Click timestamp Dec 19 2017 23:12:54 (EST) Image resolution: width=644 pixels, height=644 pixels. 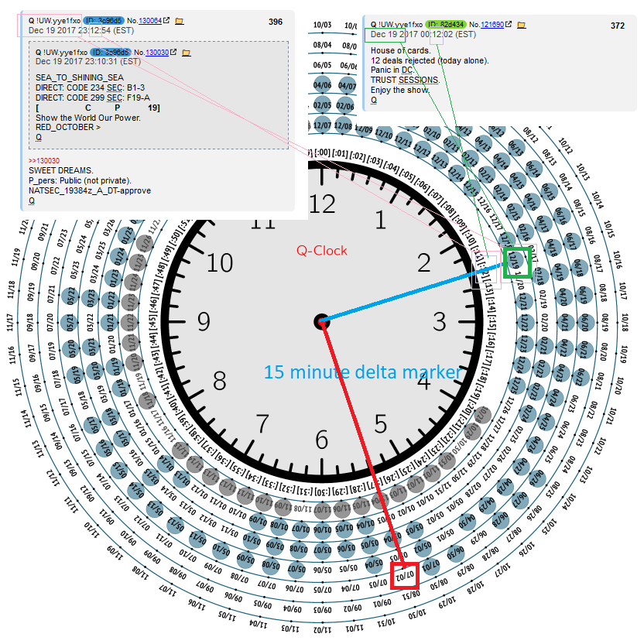[81, 30]
